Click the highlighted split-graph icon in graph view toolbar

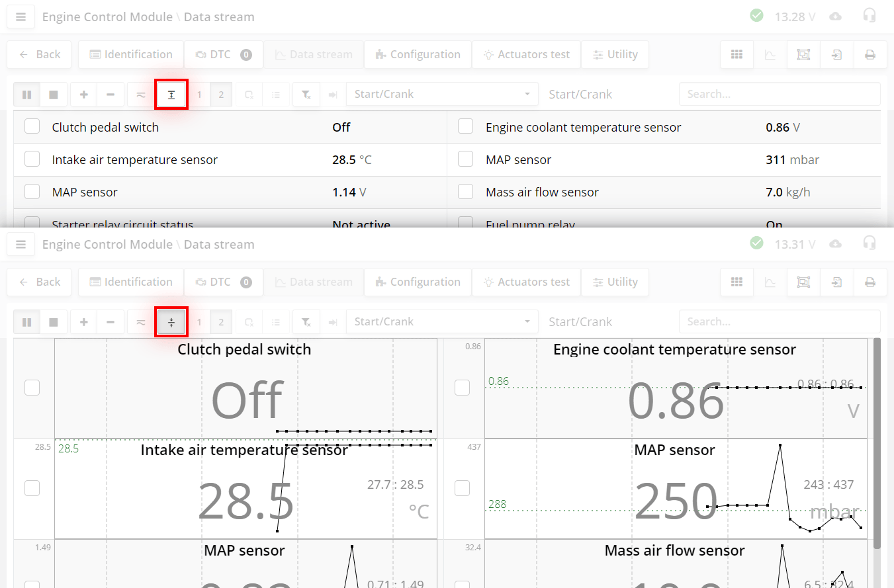[171, 322]
